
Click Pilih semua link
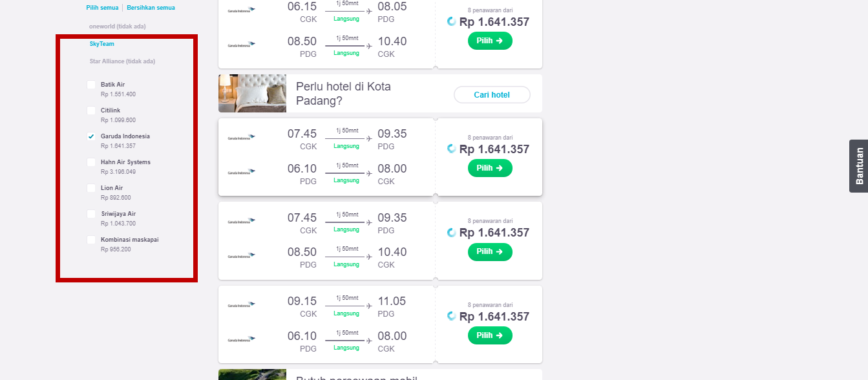click(102, 8)
